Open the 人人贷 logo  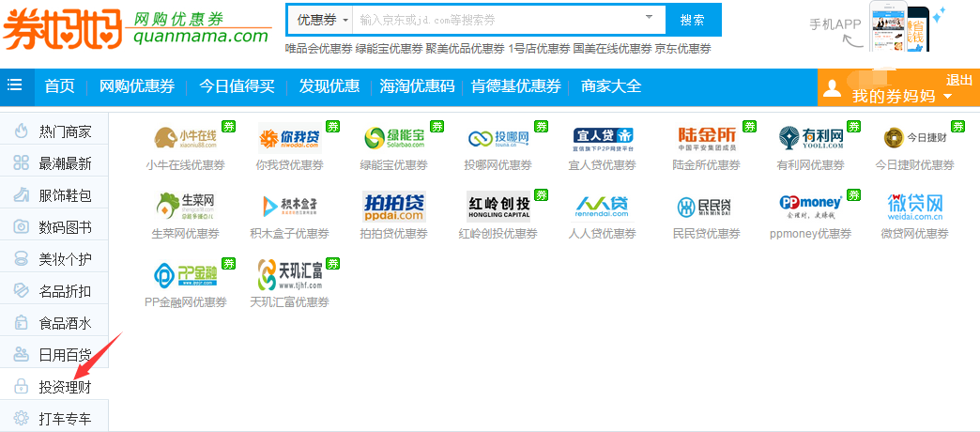click(604, 207)
